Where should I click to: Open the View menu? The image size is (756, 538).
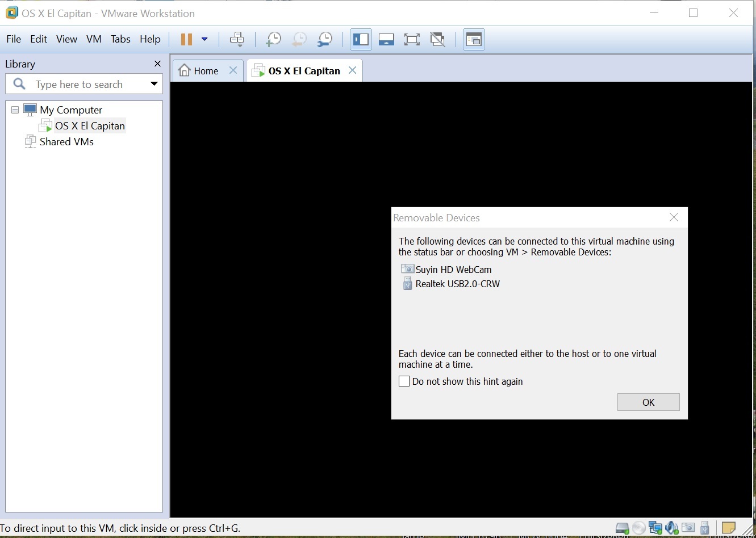(x=66, y=39)
